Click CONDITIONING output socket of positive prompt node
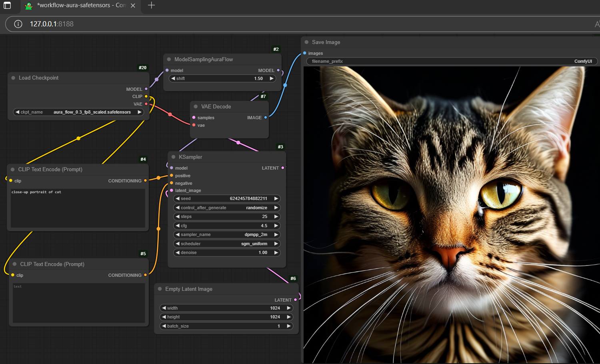The width and height of the screenshot is (600, 364). pyautogui.click(x=145, y=181)
